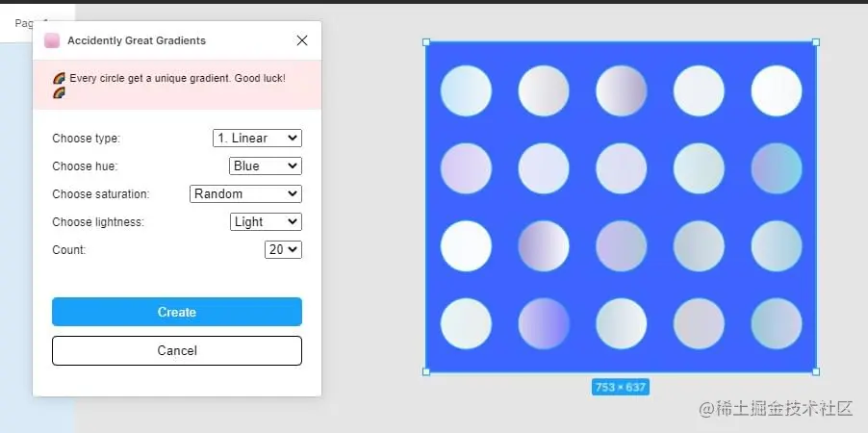Screen dimensions: 868x433
Task: Select the bottom-right selection handle of the frame
Action: 815,371
